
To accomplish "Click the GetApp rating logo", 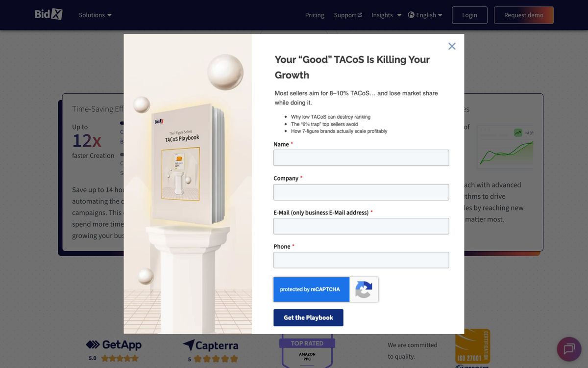I will pyautogui.click(x=114, y=345).
